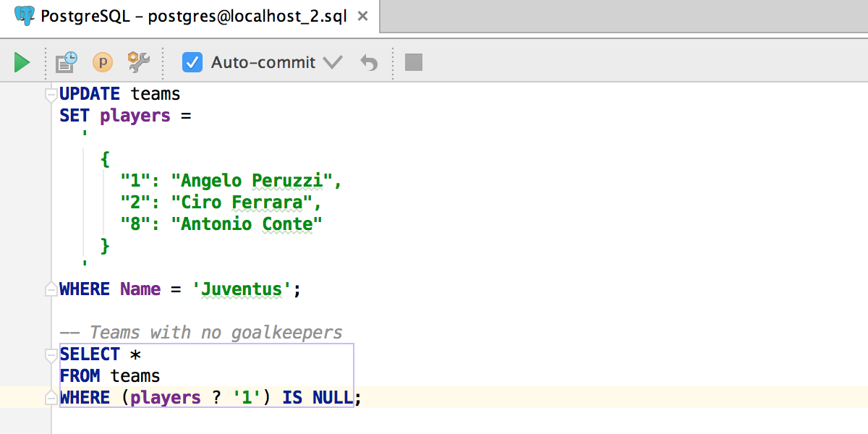Click the "Angelo Peruzzi" string
Screen dimensions: 868x434
point(251,181)
